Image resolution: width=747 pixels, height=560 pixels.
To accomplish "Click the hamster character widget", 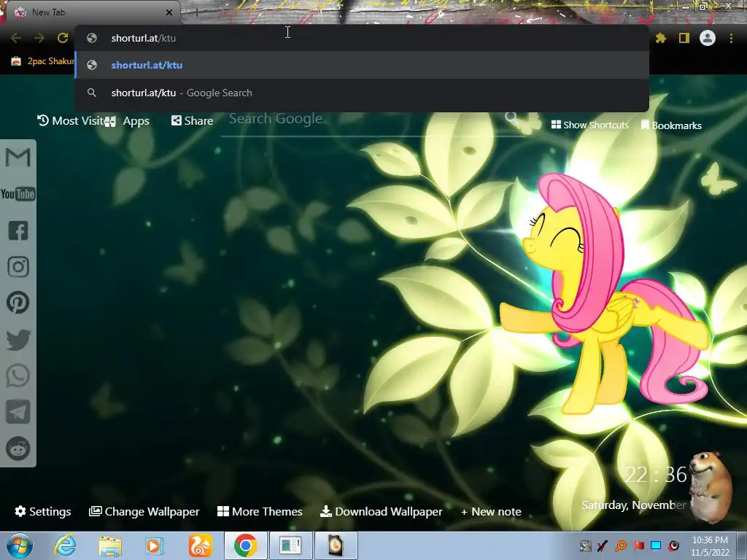I will [x=711, y=486].
